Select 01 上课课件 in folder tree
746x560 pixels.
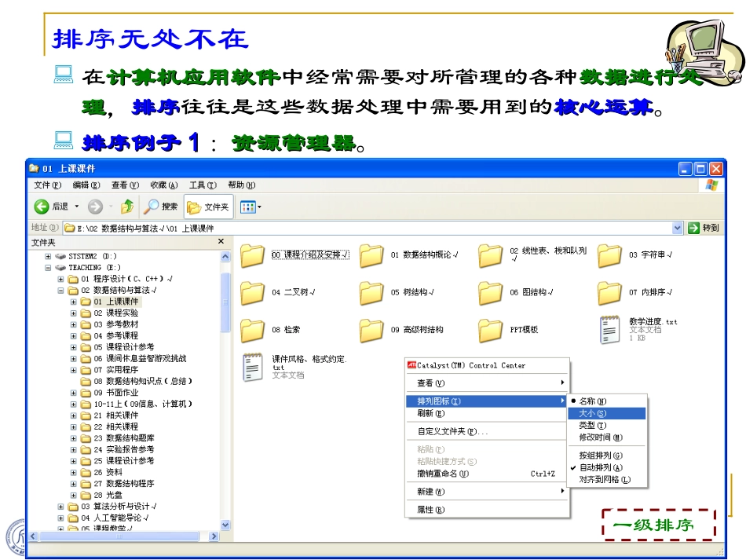tap(115, 302)
